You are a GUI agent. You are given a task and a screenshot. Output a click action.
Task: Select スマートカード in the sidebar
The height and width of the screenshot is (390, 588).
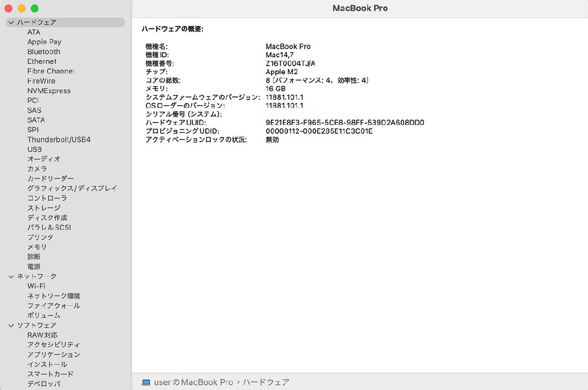[50, 374]
